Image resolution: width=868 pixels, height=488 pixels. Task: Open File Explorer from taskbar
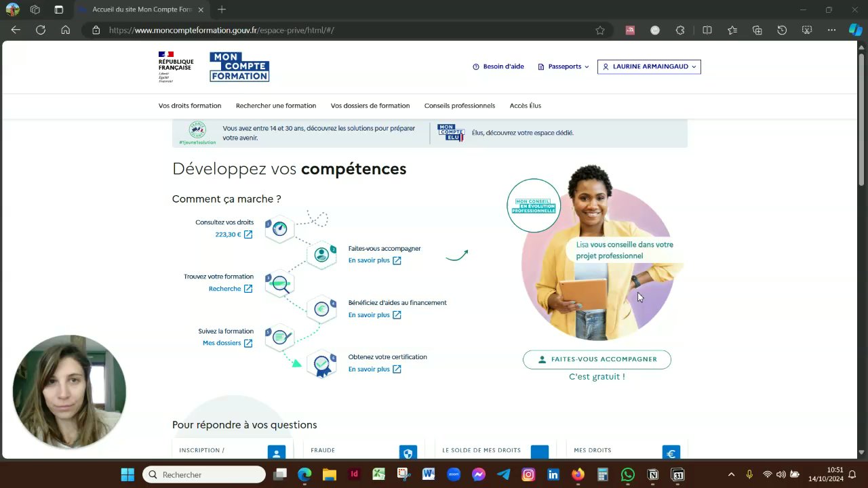click(x=329, y=474)
